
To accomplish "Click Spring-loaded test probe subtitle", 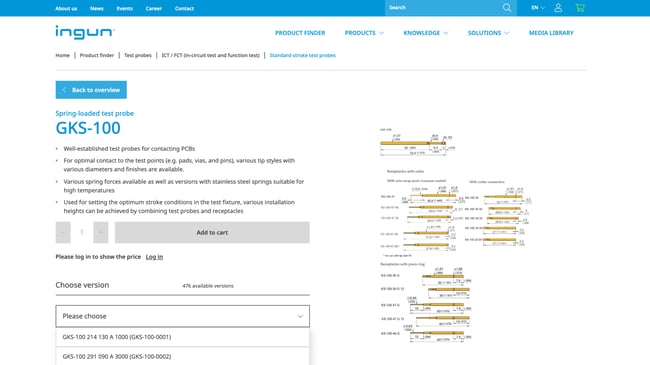I will pyautogui.click(x=95, y=113).
